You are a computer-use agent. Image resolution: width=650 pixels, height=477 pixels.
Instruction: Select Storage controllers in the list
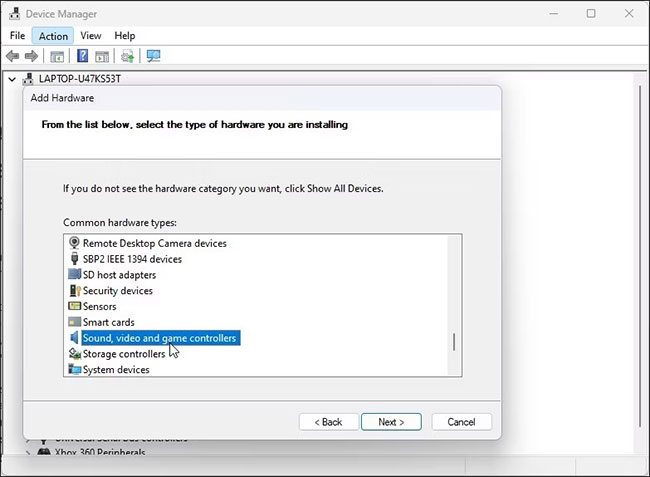coord(124,354)
